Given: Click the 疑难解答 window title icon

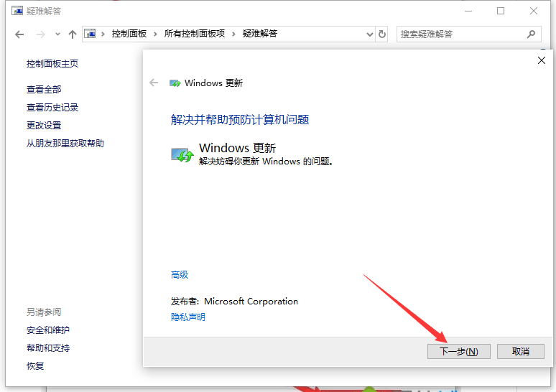Looking at the screenshot, I should coord(17,11).
